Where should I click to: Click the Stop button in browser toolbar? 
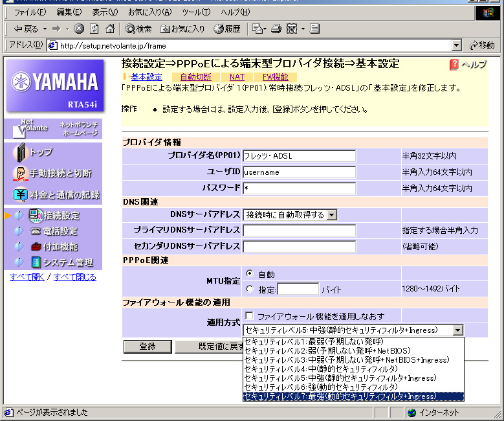(79, 28)
